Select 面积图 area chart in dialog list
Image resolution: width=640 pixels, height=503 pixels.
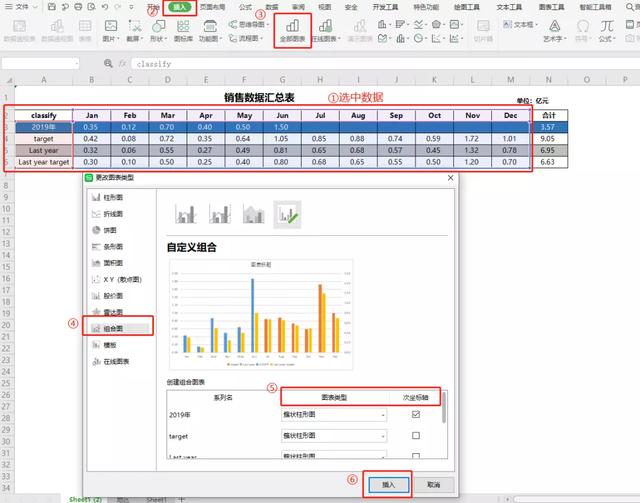[x=108, y=263]
